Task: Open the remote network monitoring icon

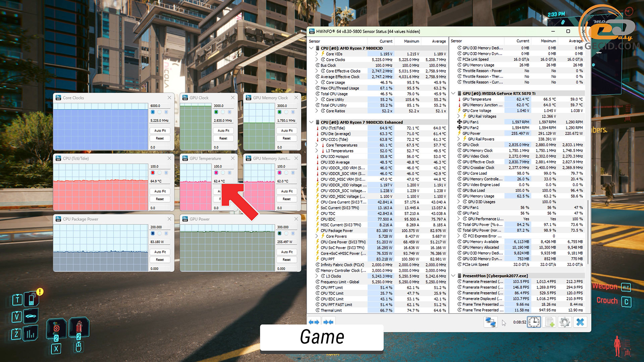Action: coord(490,322)
